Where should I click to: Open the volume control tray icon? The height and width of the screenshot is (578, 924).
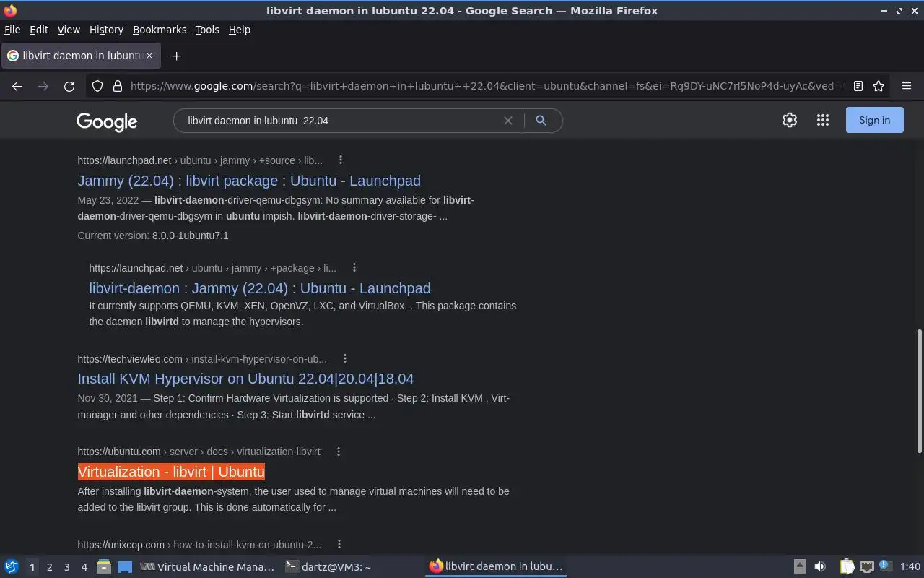(x=820, y=567)
